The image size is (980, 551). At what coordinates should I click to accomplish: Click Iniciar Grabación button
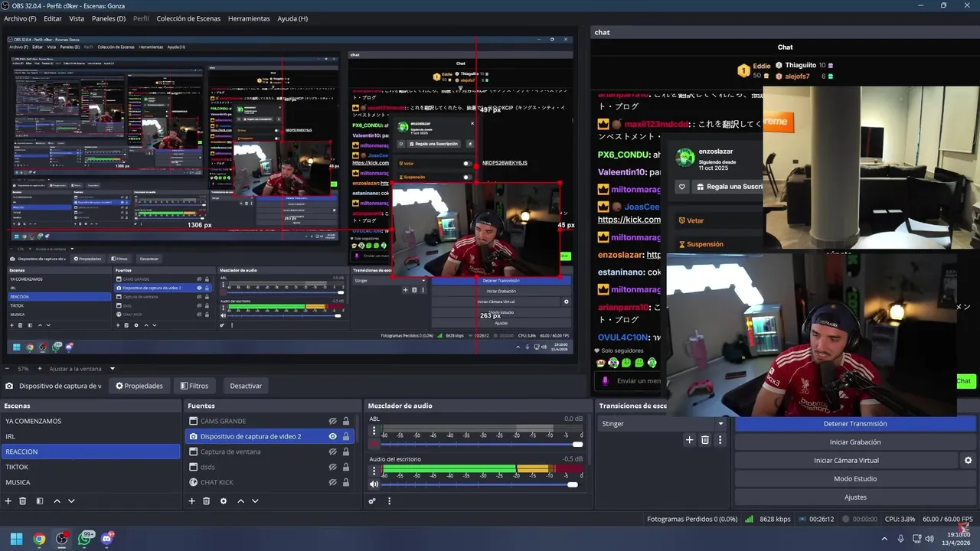tap(855, 442)
